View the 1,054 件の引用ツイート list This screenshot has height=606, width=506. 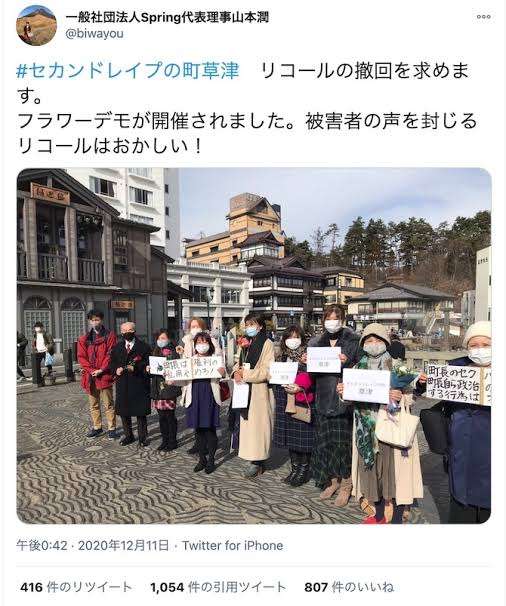218,587
